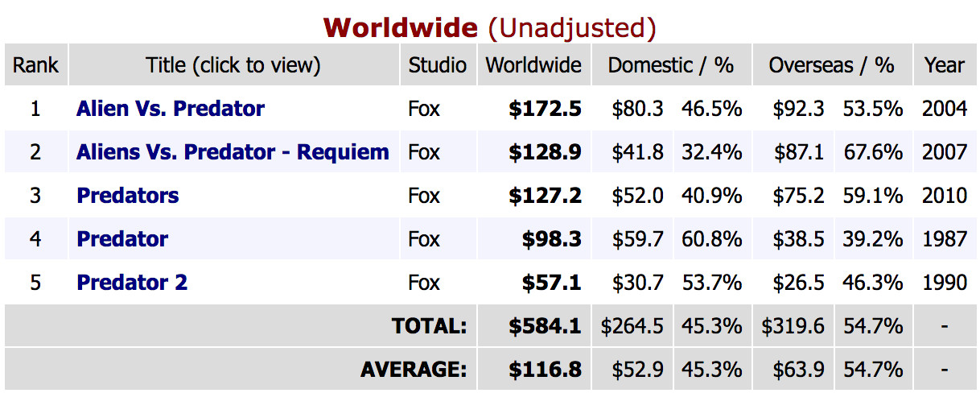
Task: Open the Predator 1987 movie link
Action: tap(122, 239)
